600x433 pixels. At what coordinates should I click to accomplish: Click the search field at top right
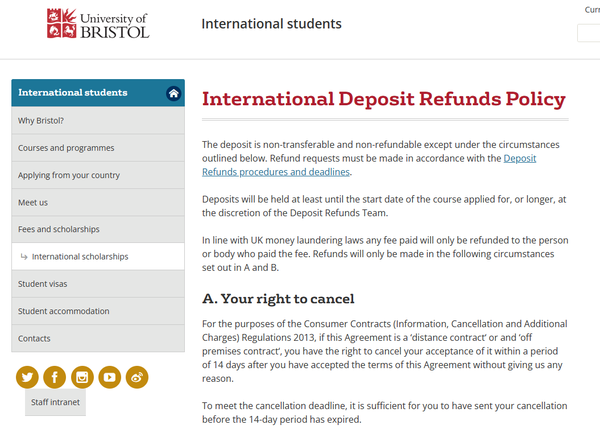tap(589, 33)
